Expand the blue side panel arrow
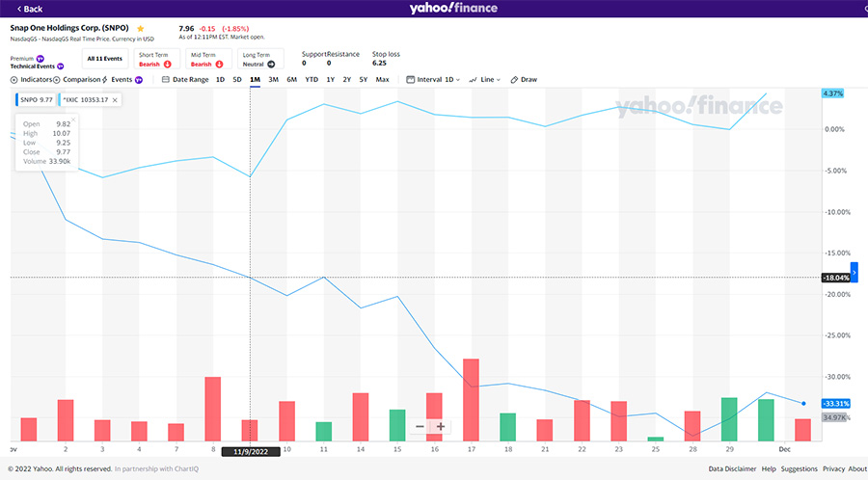868x480 pixels. click(x=854, y=273)
